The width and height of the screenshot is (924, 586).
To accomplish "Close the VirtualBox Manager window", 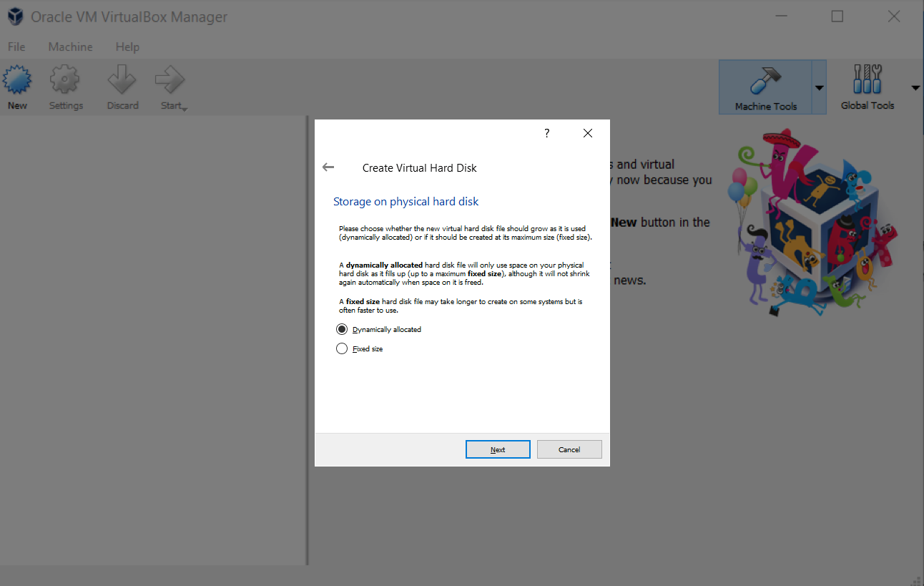I will (x=893, y=16).
